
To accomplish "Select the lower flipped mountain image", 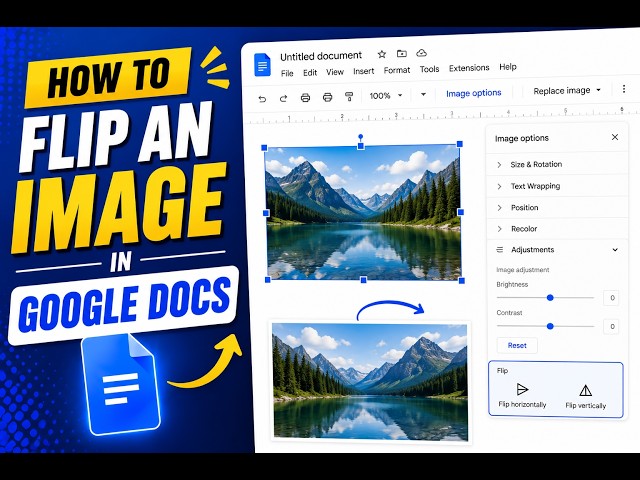I will (370, 382).
